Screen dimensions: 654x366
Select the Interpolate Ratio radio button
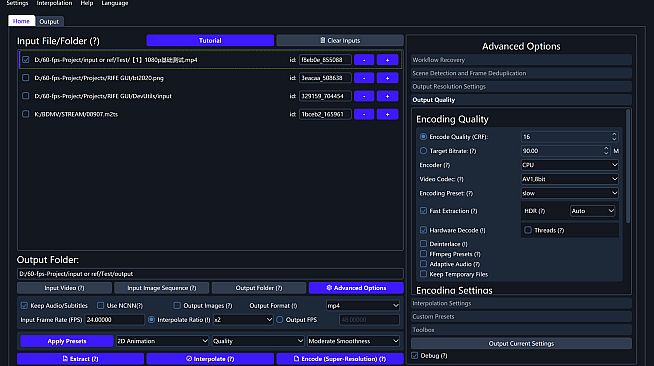[151, 320]
